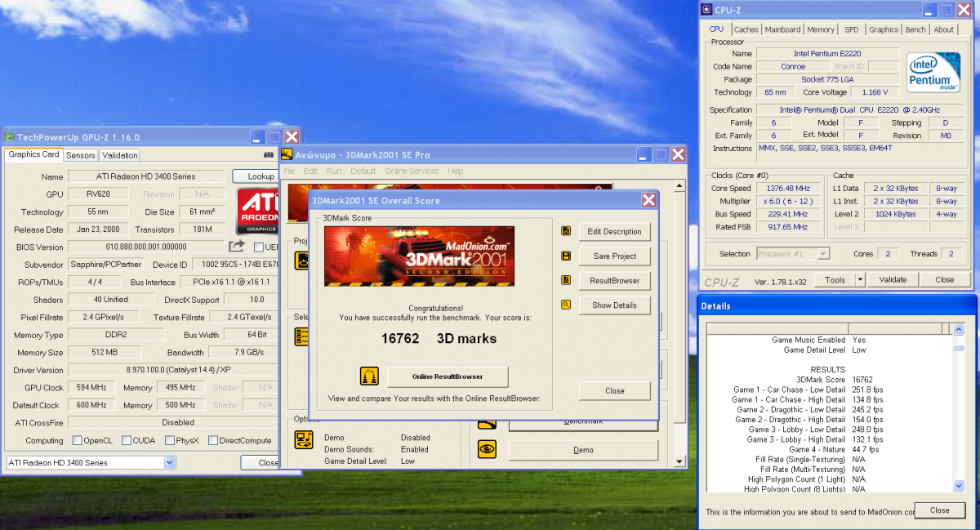Click the floppy disk icon beside Save Project
The width and height of the screenshot is (980, 530).
pos(566,256)
